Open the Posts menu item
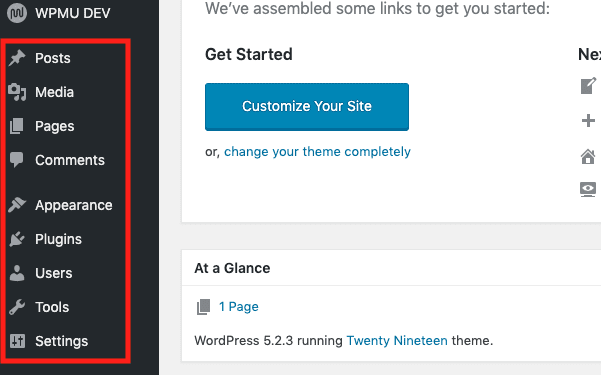 point(53,58)
